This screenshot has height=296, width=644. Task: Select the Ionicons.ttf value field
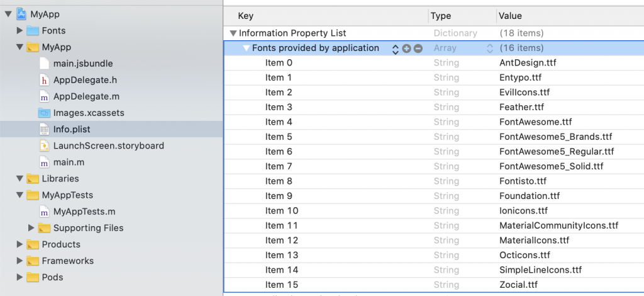(523, 211)
